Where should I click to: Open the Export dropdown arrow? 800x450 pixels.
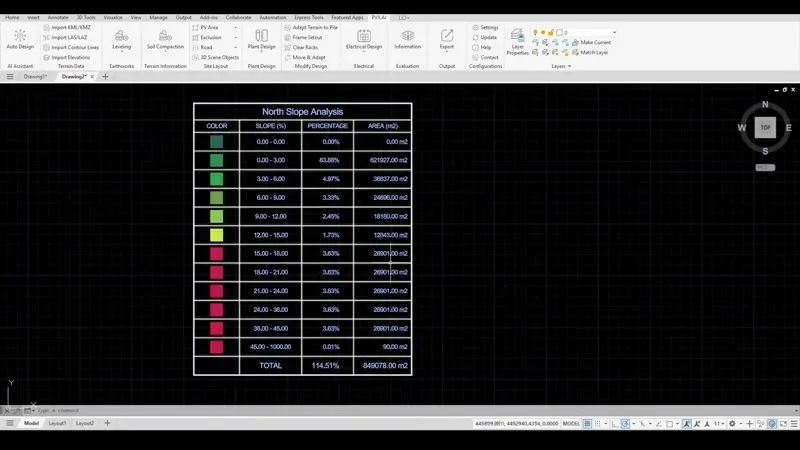446,52
